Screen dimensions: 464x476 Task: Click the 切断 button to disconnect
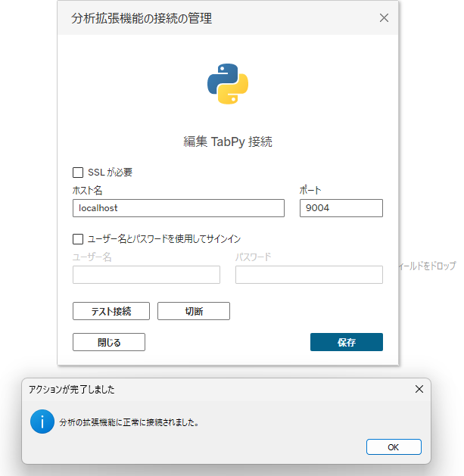[x=193, y=311]
